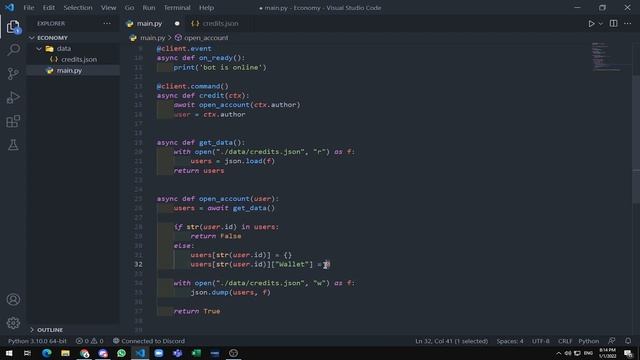Open the Run and Debug view
Image resolution: width=640 pixels, height=360 pixels.
coord(13,98)
